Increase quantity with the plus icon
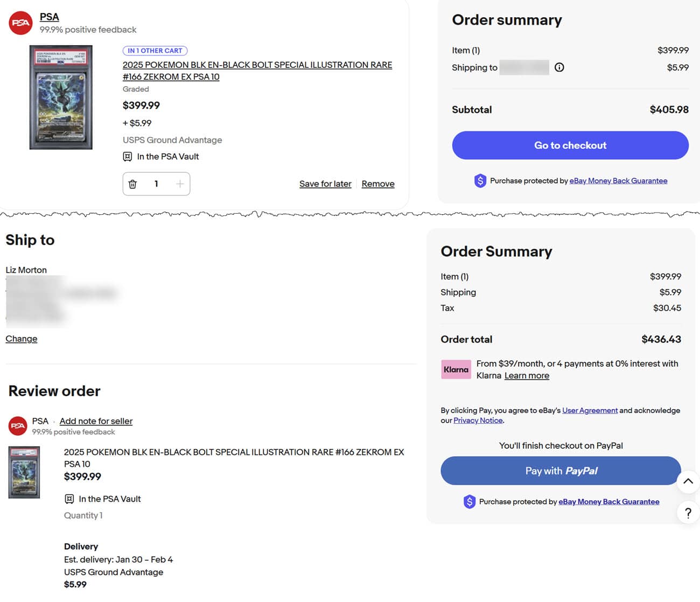Image resolution: width=700 pixels, height=602 pixels. coord(180,184)
